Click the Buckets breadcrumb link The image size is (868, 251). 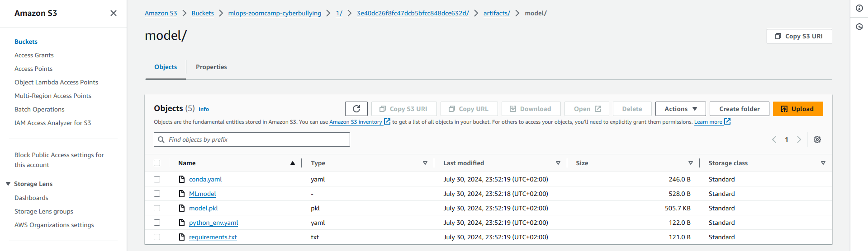coord(203,13)
